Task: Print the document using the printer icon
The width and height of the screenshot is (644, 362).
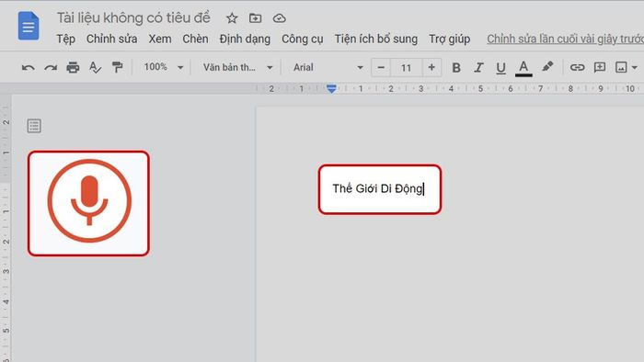Action: (73, 67)
